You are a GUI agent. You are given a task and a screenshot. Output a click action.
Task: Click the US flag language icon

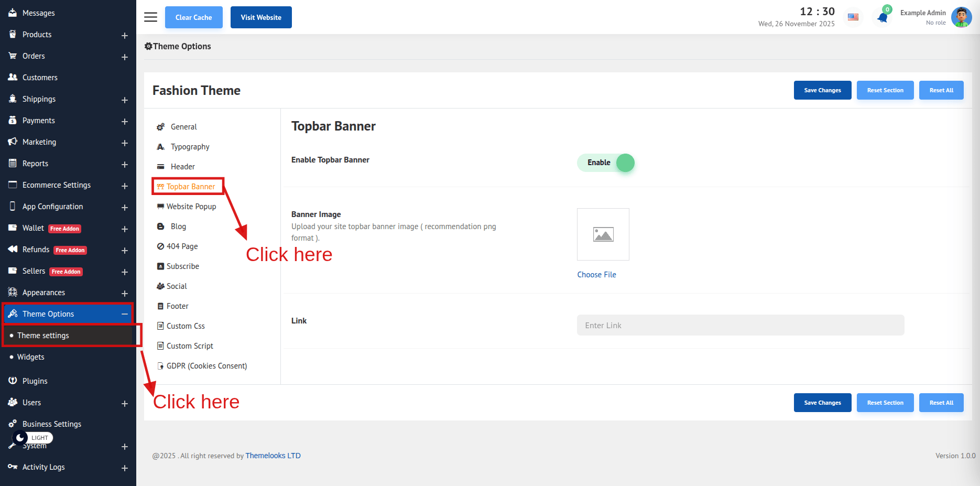click(853, 17)
